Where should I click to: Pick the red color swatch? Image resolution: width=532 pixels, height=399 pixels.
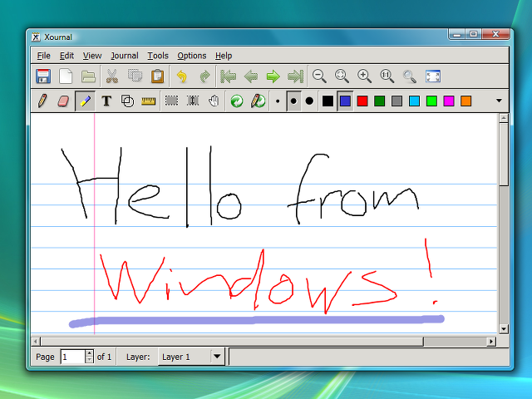(x=362, y=101)
